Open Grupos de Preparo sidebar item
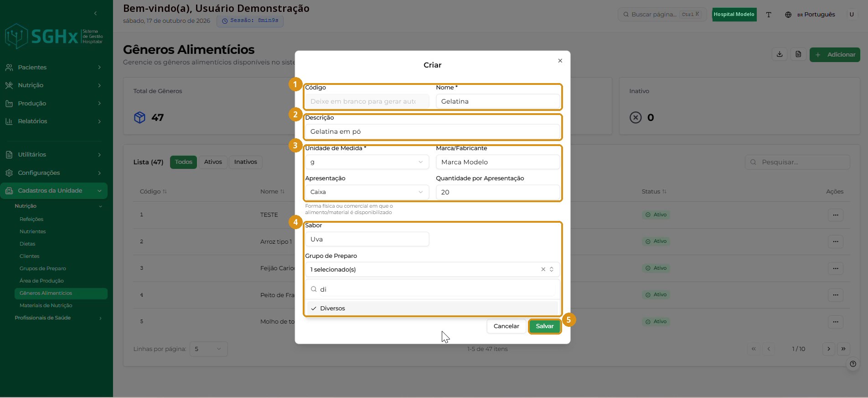Image resolution: width=868 pixels, height=398 pixels. click(43, 269)
